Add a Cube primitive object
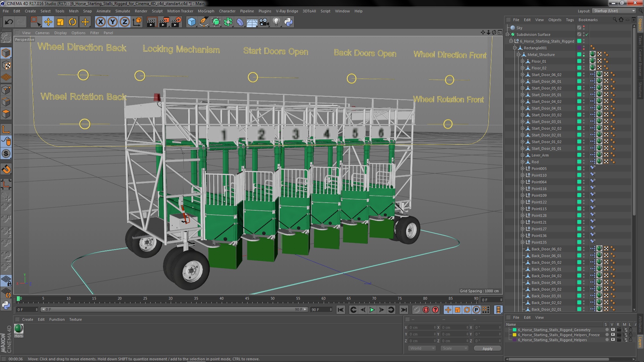This screenshot has width=644, height=362. tap(192, 22)
